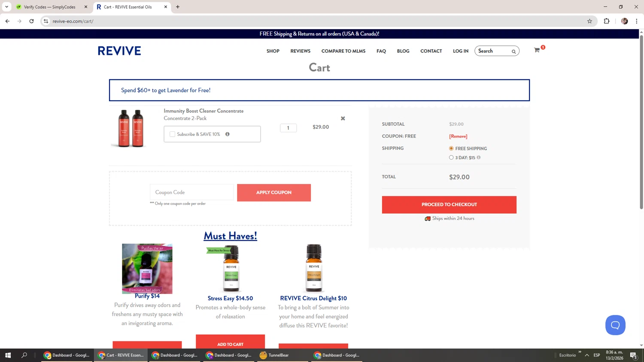
Task: Open the CONTACT page
Action: (431, 51)
